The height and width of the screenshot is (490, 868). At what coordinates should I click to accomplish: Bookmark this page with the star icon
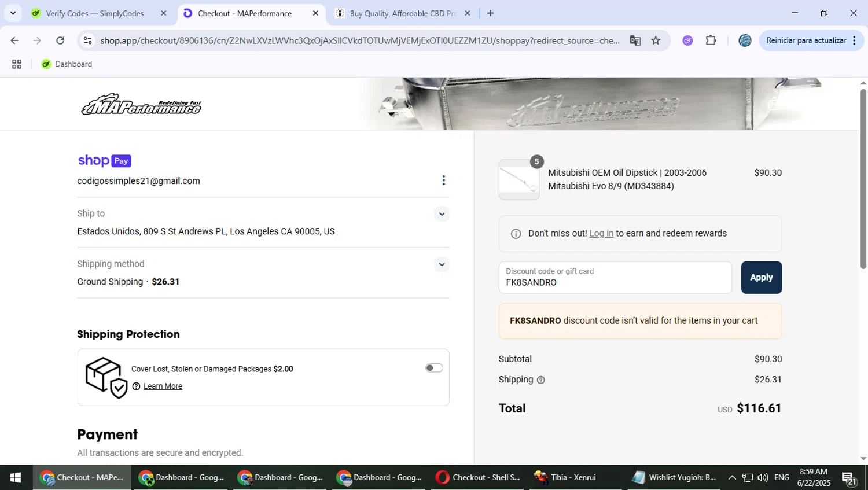tap(656, 40)
